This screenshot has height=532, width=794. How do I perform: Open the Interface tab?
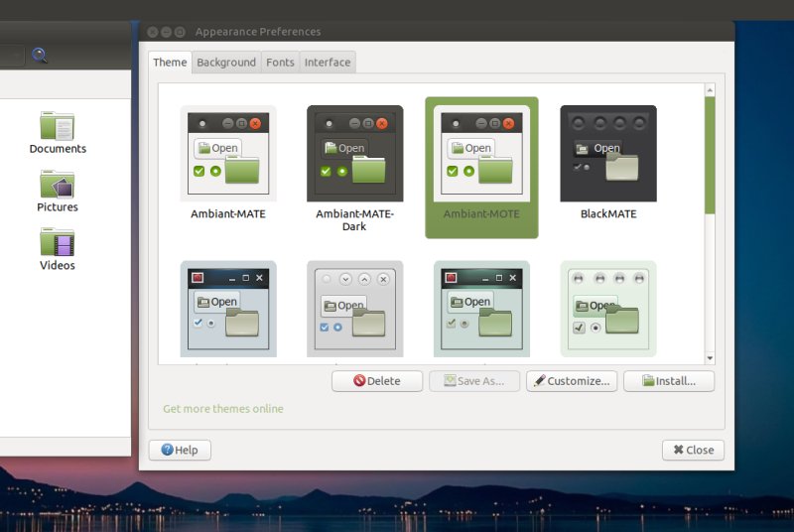pos(328,63)
